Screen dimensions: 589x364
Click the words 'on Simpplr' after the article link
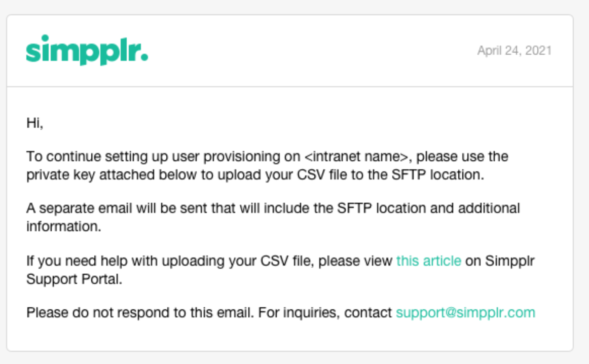click(500, 261)
